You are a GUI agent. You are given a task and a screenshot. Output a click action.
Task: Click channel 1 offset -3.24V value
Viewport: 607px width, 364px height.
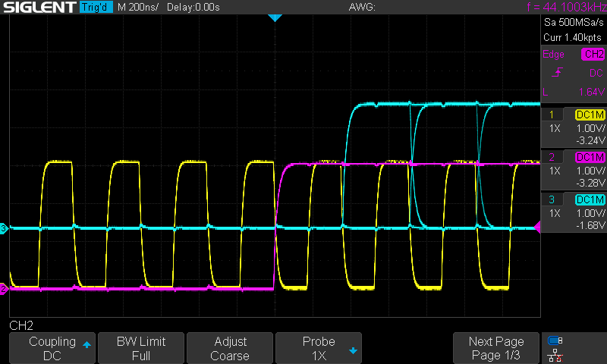point(590,140)
